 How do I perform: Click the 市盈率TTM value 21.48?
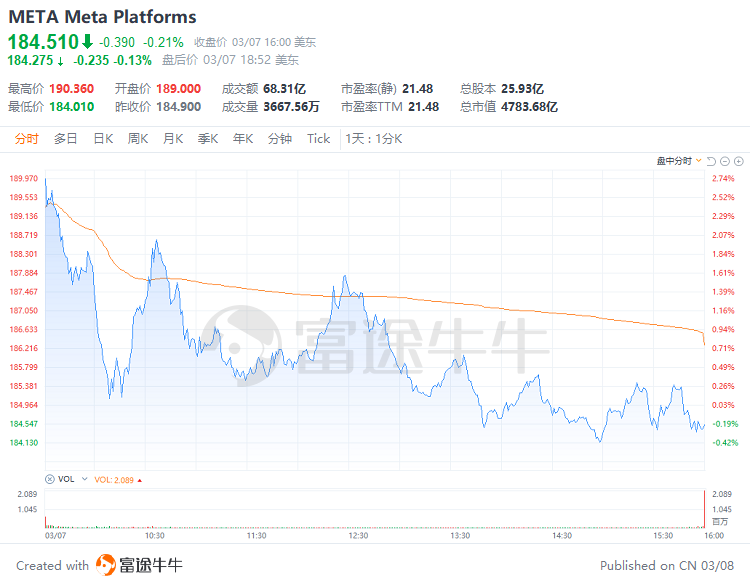423,107
